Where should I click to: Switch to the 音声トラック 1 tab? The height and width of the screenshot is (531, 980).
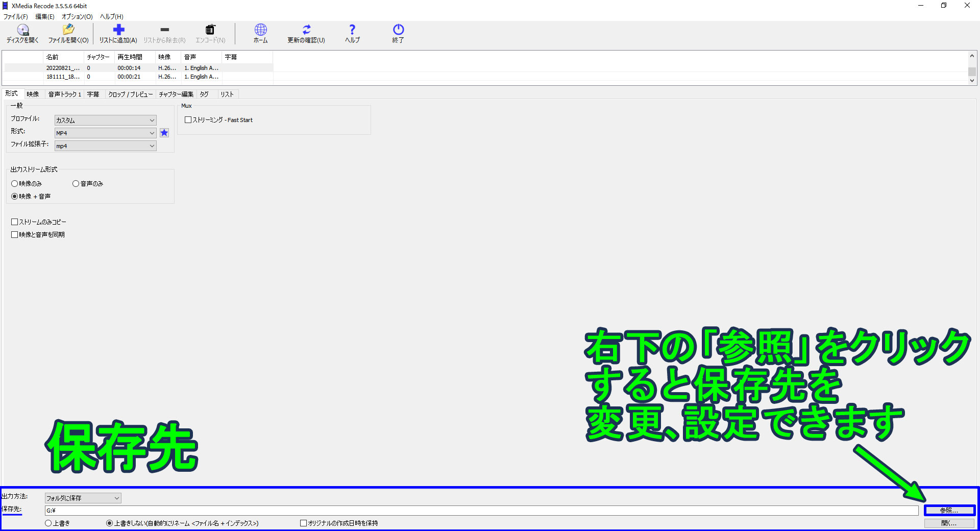coord(65,94)
